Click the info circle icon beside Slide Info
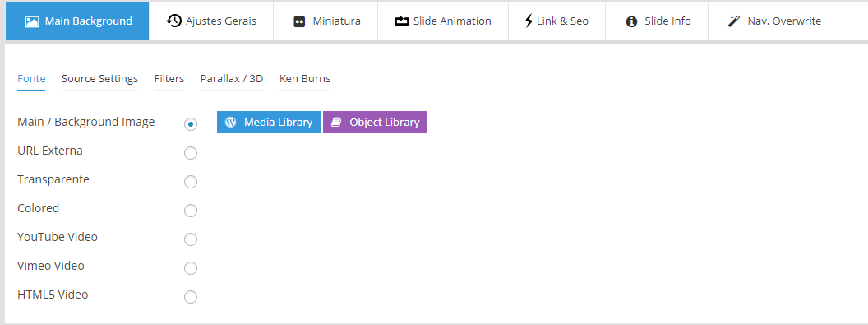Viewport: 868px width, 325px height. click(x=631, y=21)
